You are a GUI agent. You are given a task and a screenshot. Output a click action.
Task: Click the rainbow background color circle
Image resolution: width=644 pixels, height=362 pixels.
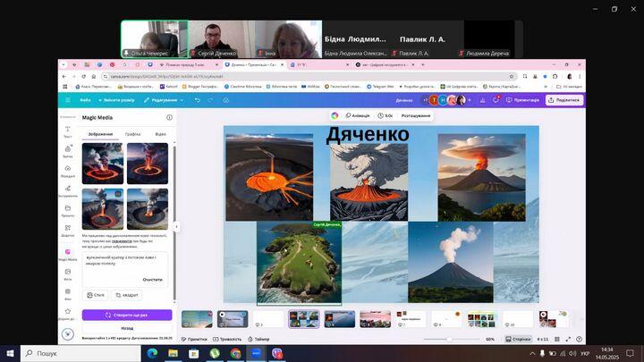tap(335, 115)
